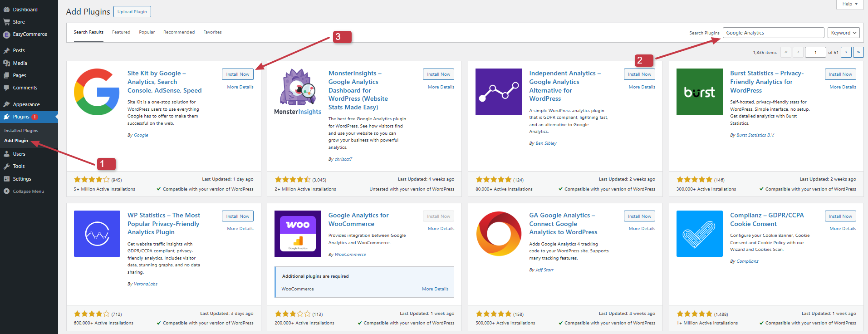Image resolution: width=868 pixels, height=334 pixels.
Task: Switch to the Favorites tab
Action: pos(212,32)
